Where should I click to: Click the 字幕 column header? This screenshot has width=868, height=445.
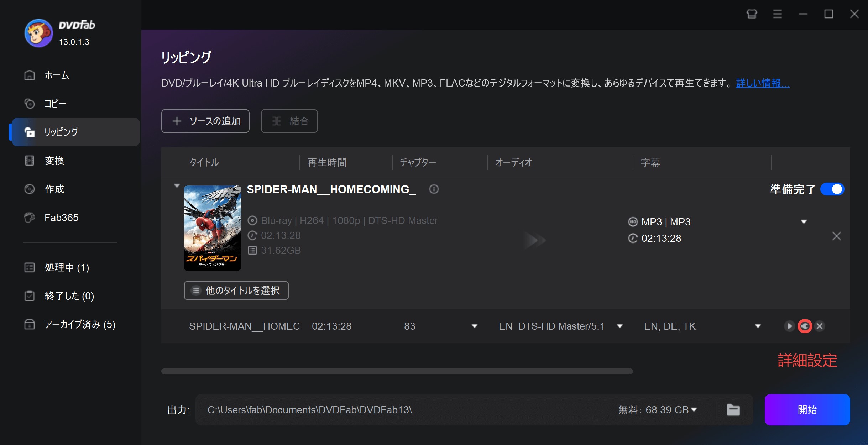pyautogui.click(x=650, y=162)
